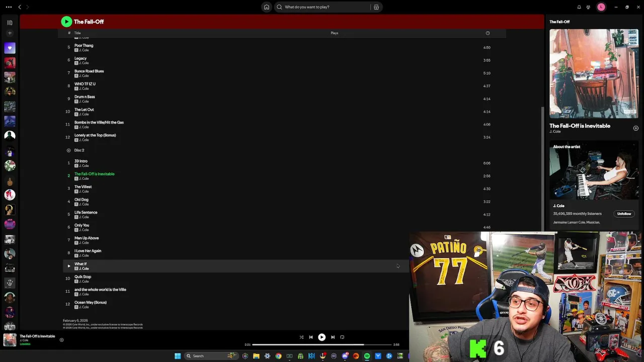Open The Fall-Off header of the right panel

coord(559,22)
